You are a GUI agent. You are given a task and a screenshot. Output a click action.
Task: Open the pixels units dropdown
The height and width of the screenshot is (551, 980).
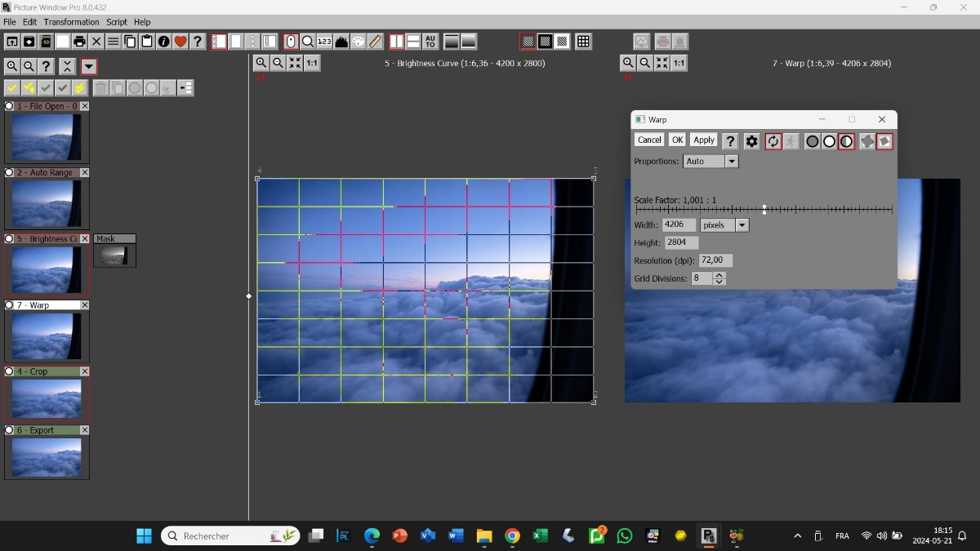pyautogui.click(x=742, y=225)
